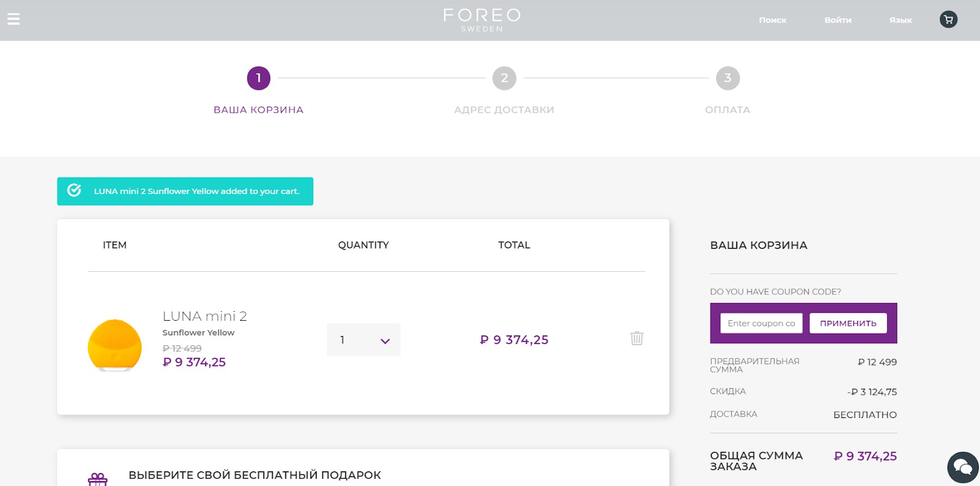Click the subtotal ₽ 12 499 in summary
This screenshot has width=980, height=486.
(x=877, y=362)
